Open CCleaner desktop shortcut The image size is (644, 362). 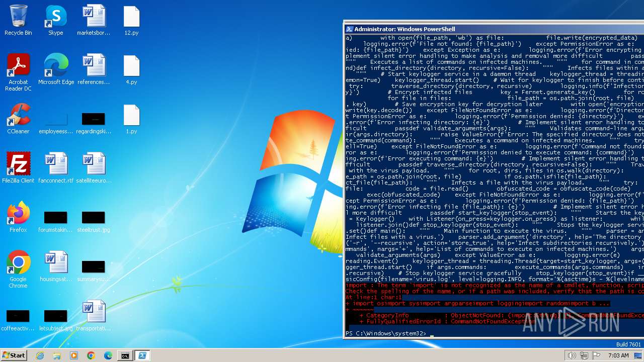pyautogui.click(x=18, y=119)
